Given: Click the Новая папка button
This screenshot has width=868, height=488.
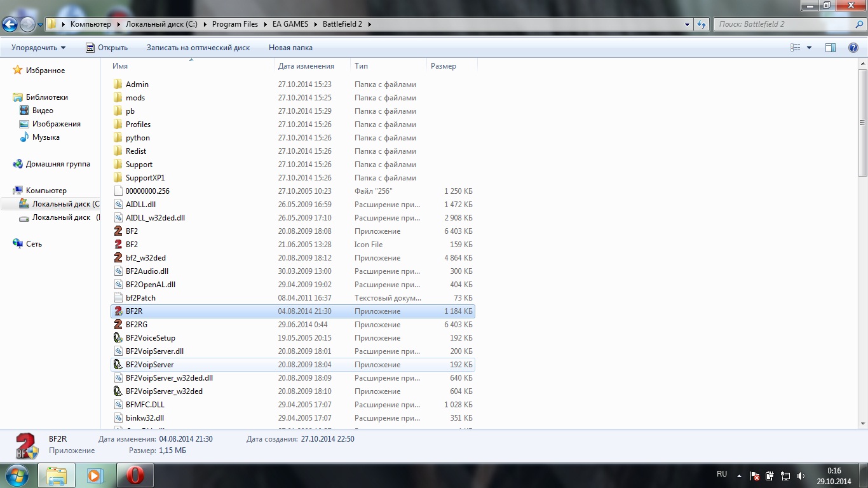Looking at the screenshot, I should click(290, 48).
